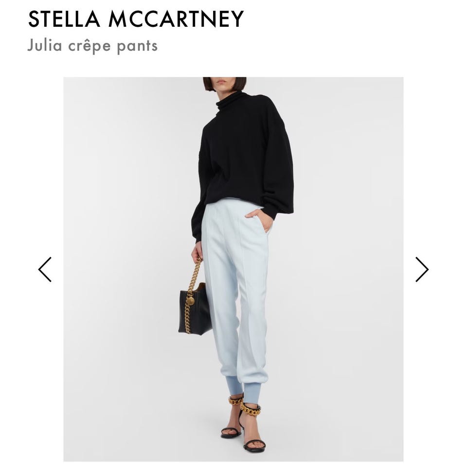
Task: Click the Julia crêpe pants product title
Action: point(92,46)
